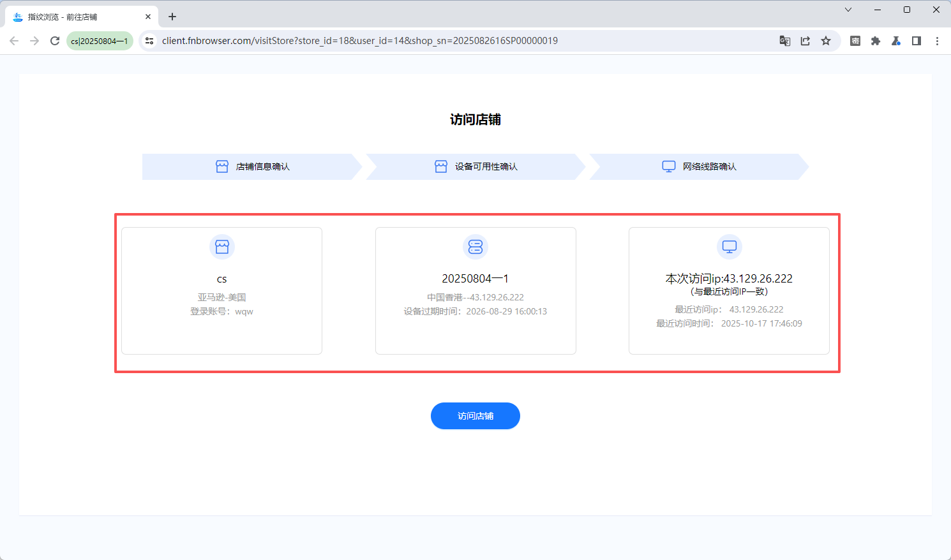This screenshot has height=560, width=951.
Task: Open a new tab with plus button
Action: pyautogui.click(x=172, y=17)
